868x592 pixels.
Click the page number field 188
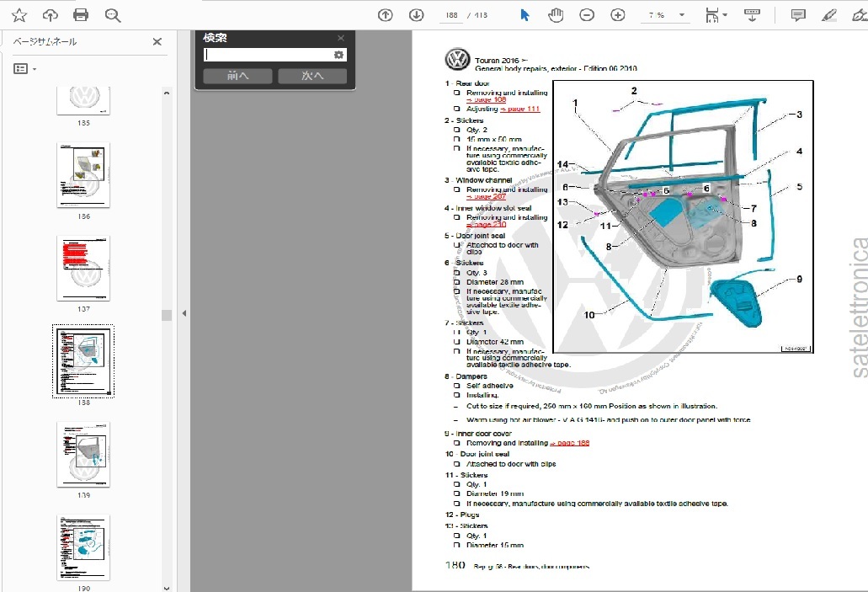tap(452, 15)
